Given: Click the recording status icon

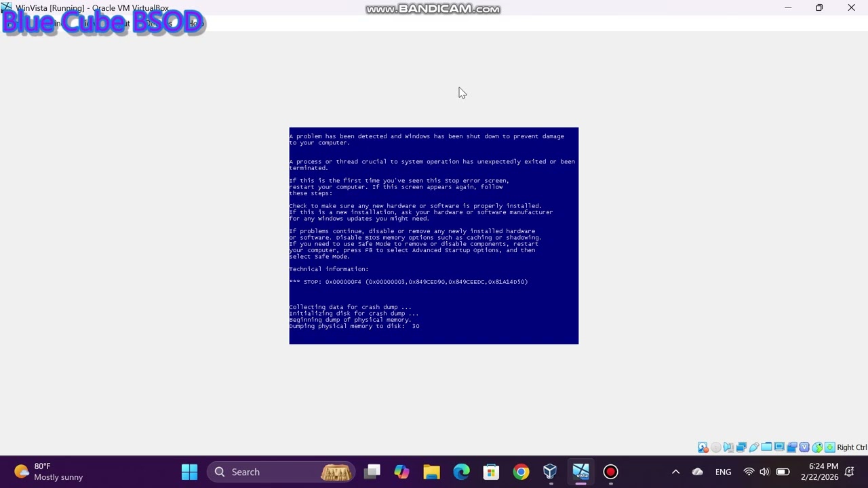Looking at the screenshot, I should tap(792, 447).
